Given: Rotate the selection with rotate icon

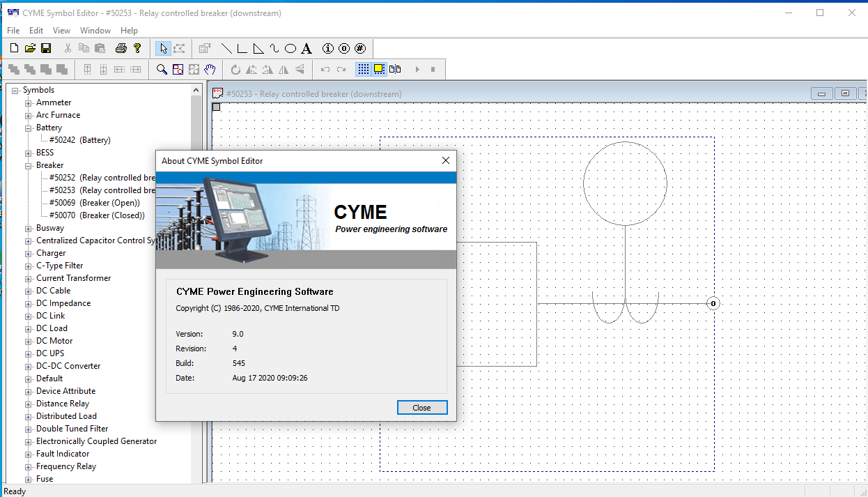Looking at the screenshot, I should [235, 69].
